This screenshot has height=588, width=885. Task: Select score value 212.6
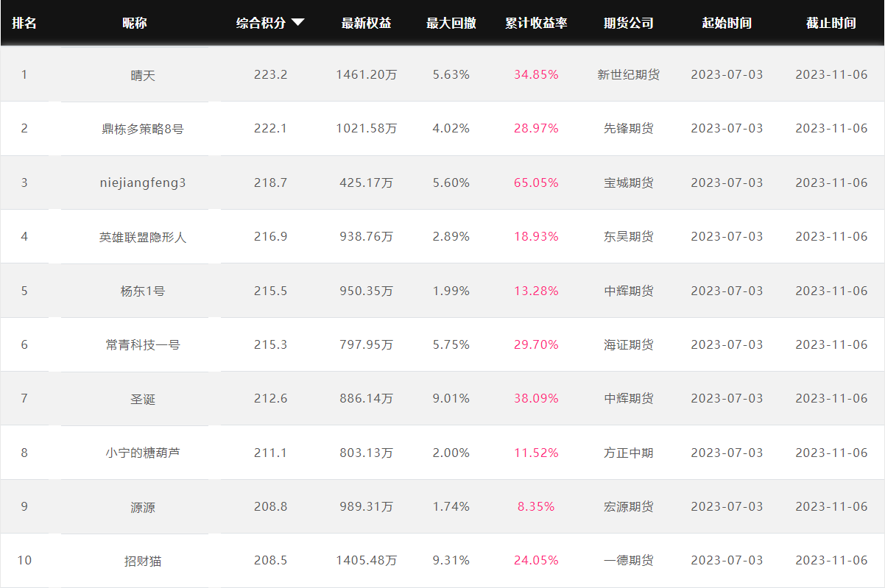(x=271, y=398)
